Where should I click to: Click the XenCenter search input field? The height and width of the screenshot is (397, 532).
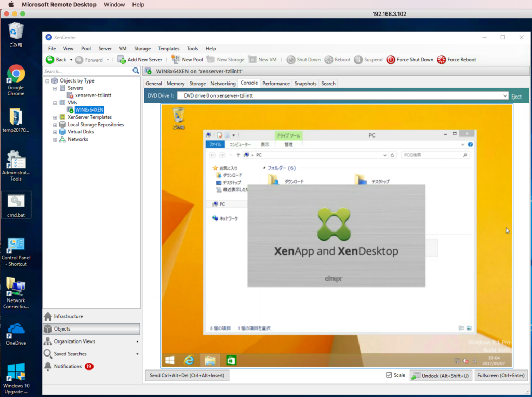click(x=87, y=71)
